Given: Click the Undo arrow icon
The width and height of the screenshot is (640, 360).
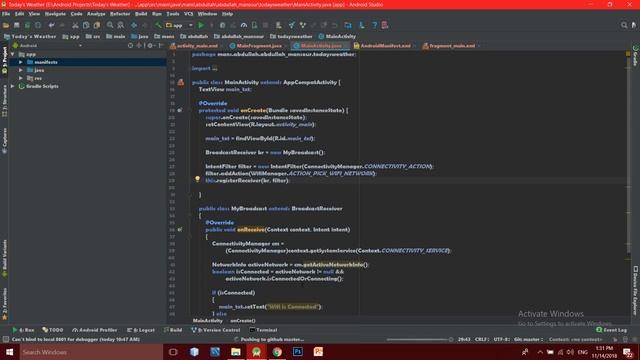Looking at the screenshot, I should tap(51, 25).
